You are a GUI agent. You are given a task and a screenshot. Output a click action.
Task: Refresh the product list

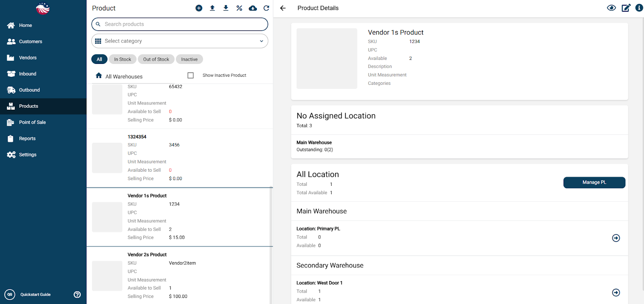click(x=266, y=8)
